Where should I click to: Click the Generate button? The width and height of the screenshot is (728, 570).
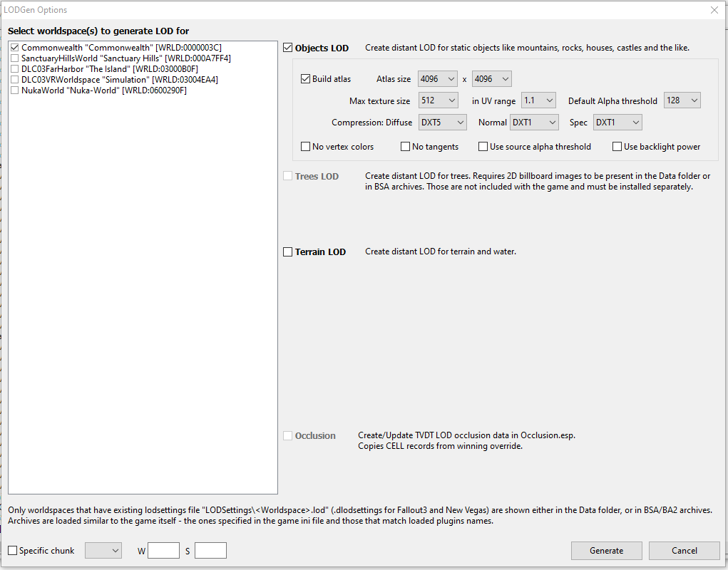606,551
